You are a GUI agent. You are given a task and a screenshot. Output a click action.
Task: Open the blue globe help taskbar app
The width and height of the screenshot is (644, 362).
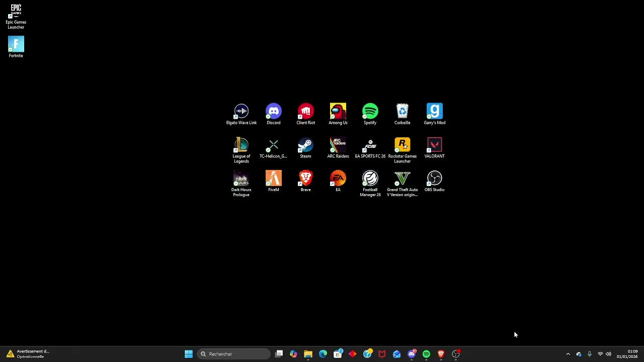pyautogui.click(x=367, y=354)
